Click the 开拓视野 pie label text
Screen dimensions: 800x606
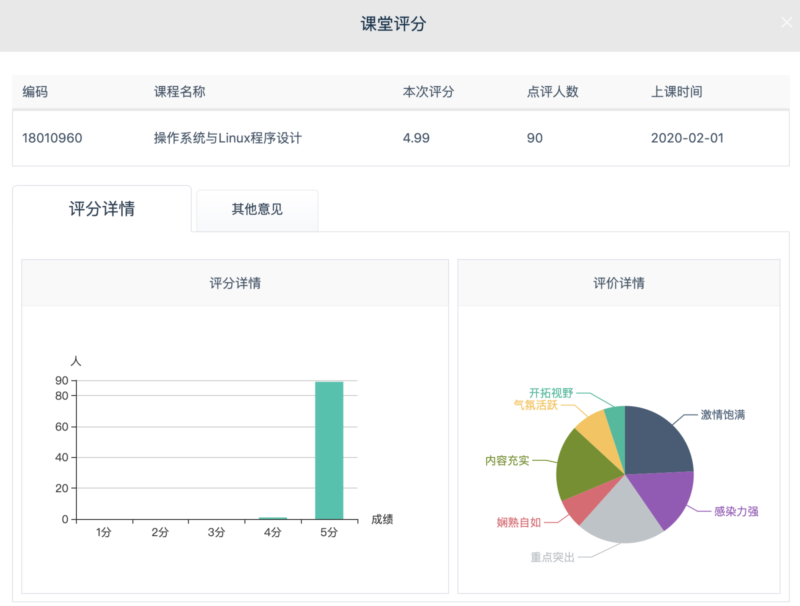551,393
